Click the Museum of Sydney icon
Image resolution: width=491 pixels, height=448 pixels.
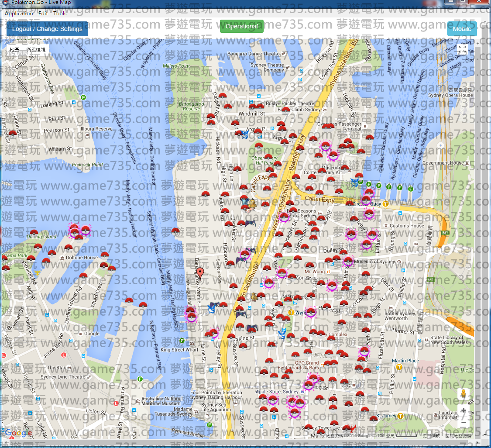click(399, 262)
